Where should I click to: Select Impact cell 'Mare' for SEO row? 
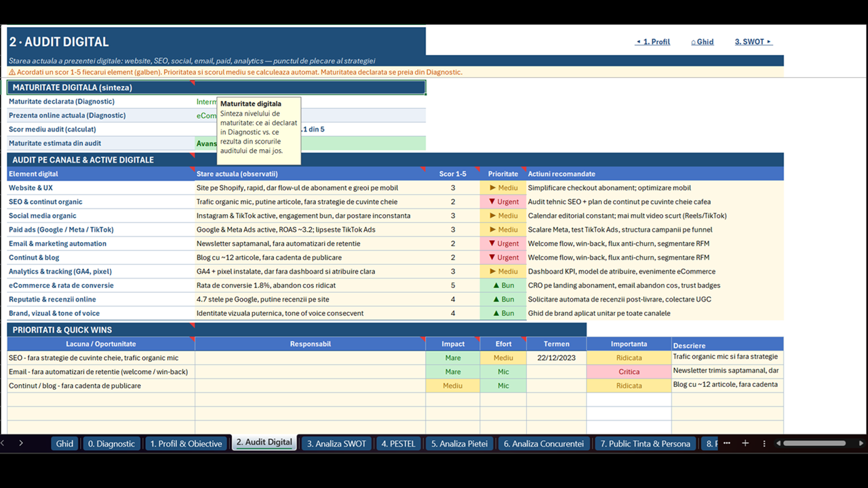(x=453, y=358)
